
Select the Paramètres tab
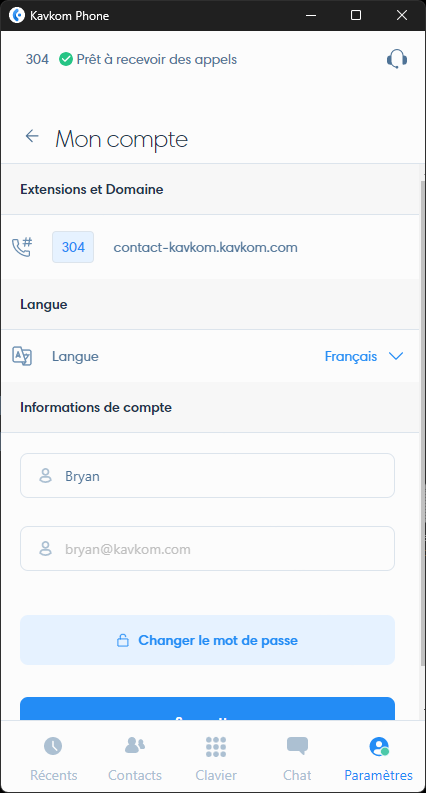[x=378, y=759]
